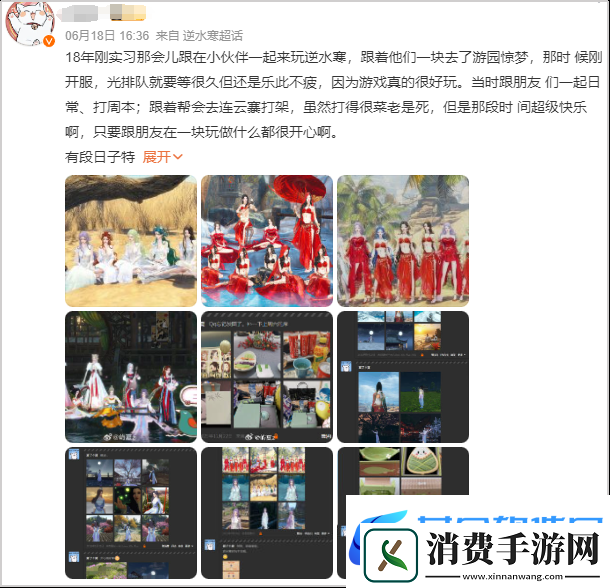
Task: Open thumbnail with food and gift photos
Action: tap(267, 377)
